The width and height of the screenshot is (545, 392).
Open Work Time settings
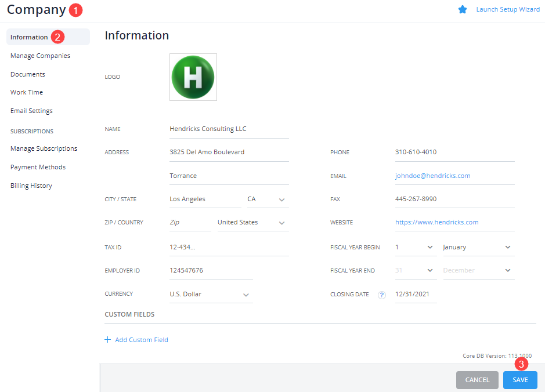27,92
